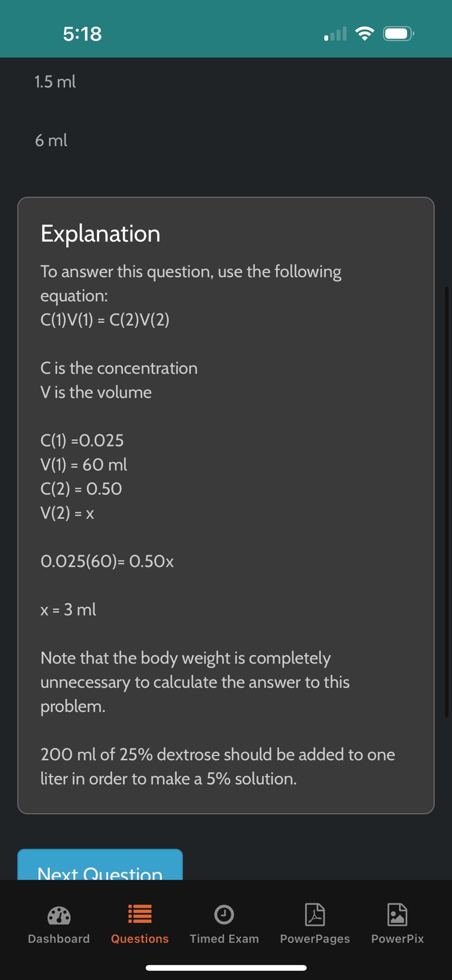452x980 pixels.
Task: Open the PowerPix image icon
Action: [x=397, y=914]
